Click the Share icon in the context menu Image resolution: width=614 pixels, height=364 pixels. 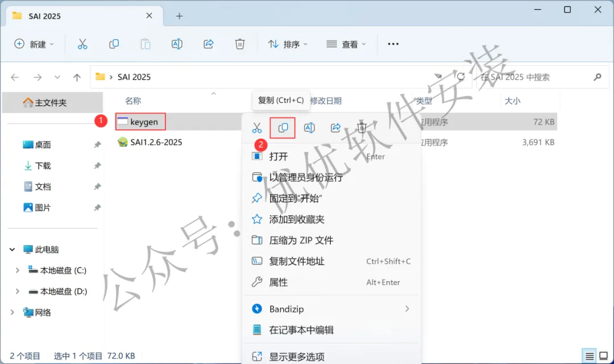click(335, 128)
